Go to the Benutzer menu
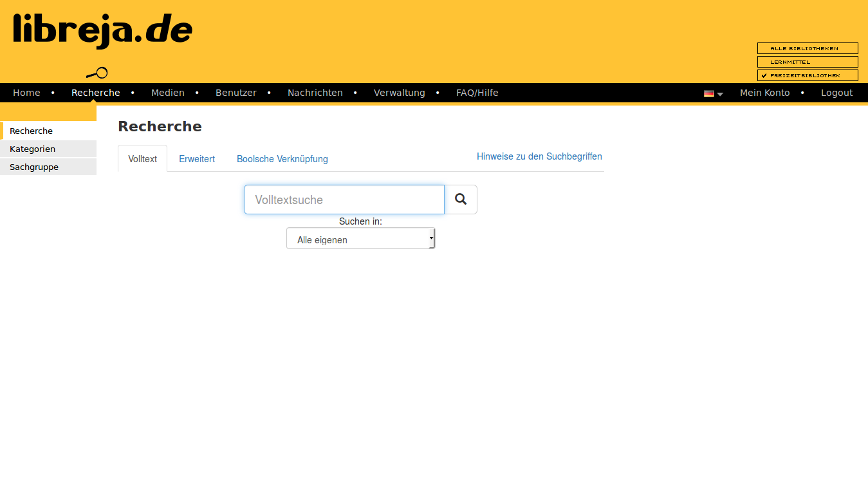Viewport: 868px width, 493px height. (236, 93)
